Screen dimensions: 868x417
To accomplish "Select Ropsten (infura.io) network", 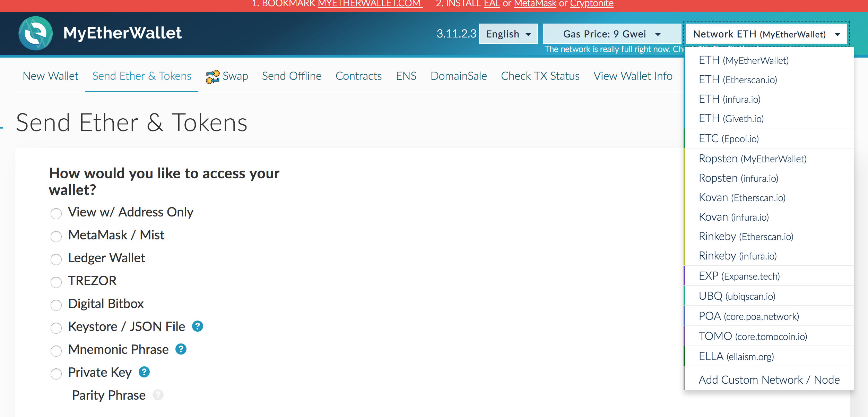I will pyautogui.click(x=769, y=178).
